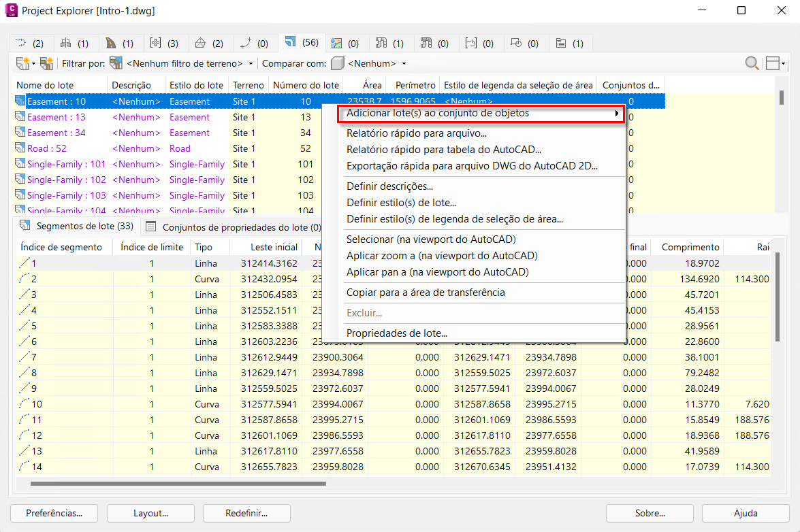
Task: Click the terrain filter icon beside 'Filtrar por'
Action: (x=116, y=63)
